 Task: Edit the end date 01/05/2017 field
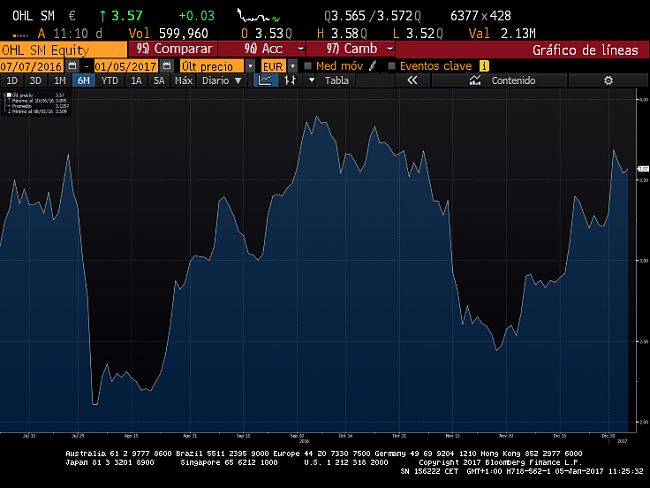click(x=126, y=66)
